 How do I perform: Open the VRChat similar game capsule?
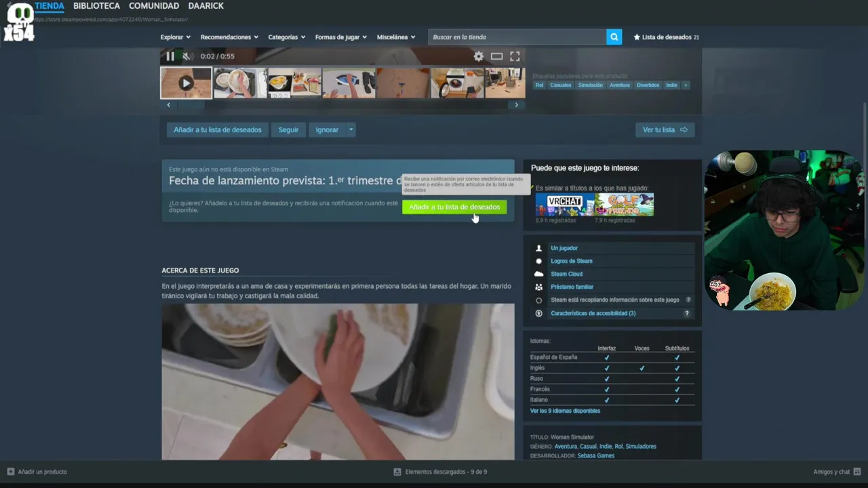pos(565,205)
